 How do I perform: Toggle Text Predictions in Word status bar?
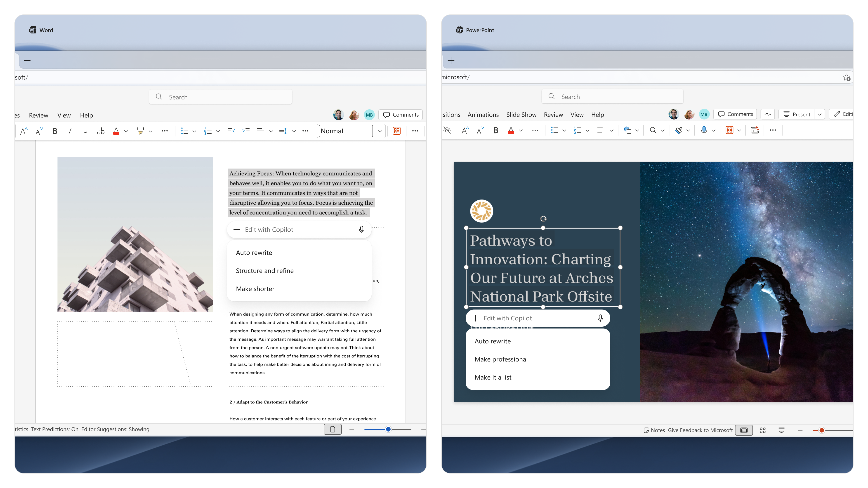[54, 429]
